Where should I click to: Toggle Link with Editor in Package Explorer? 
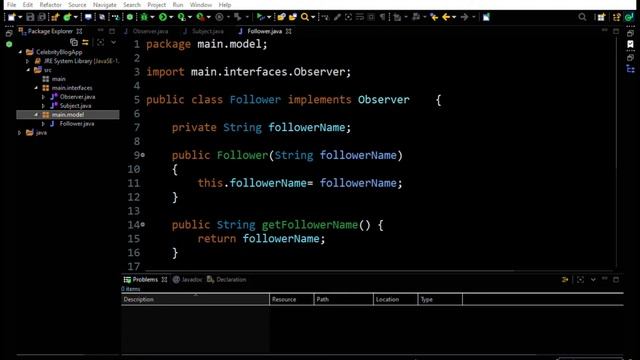pos(85,42)
